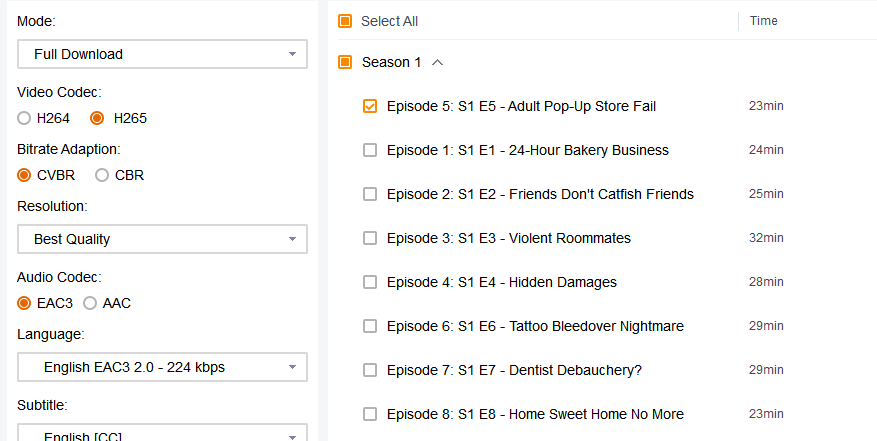Select the EAC3 audio codec
The image size is (877, 441).
[x=25, y=303]
